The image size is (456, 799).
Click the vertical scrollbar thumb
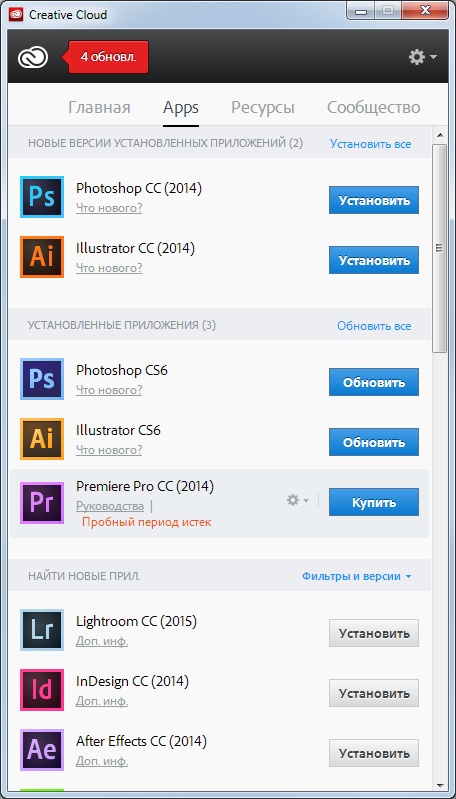click(x=439, y=248)
